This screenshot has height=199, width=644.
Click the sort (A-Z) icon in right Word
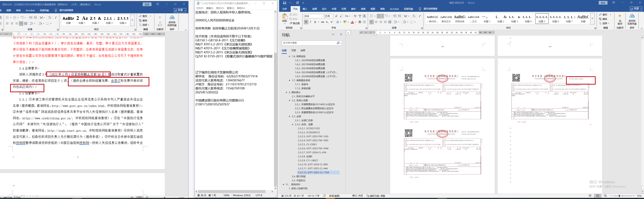click(414, 16)
